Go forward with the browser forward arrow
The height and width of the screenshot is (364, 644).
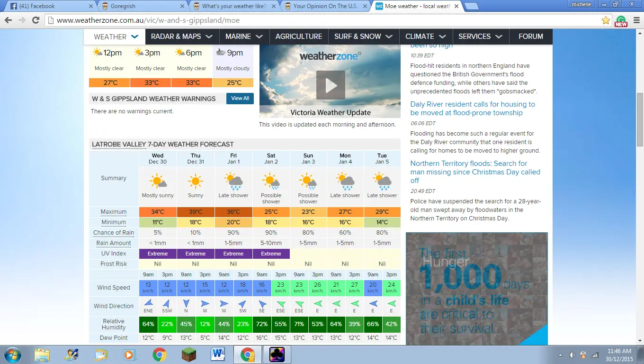(x=22, y=20)
